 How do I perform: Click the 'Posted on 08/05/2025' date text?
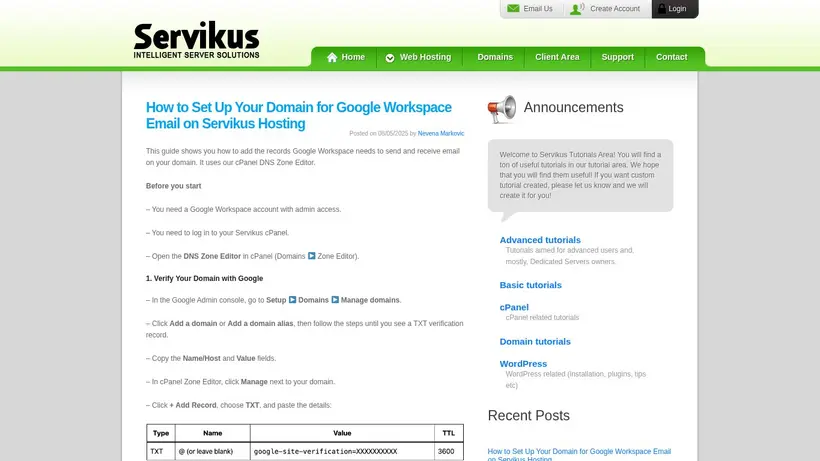(x=379, y=133)
